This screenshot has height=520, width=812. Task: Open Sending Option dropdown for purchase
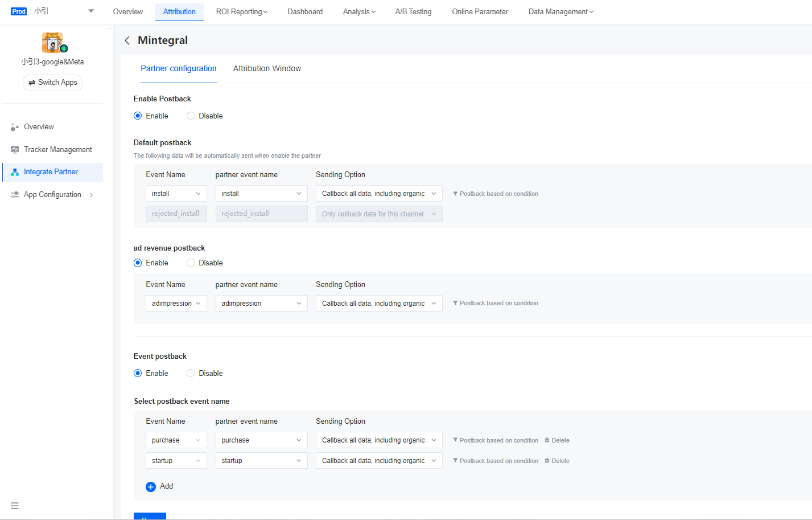pyautogui.click(x=378, y=440)
